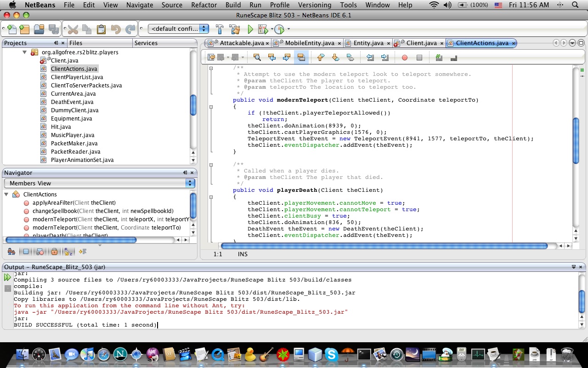Click the Debug Main Project icon
The image size is (588, 368).
pos(264,29)
